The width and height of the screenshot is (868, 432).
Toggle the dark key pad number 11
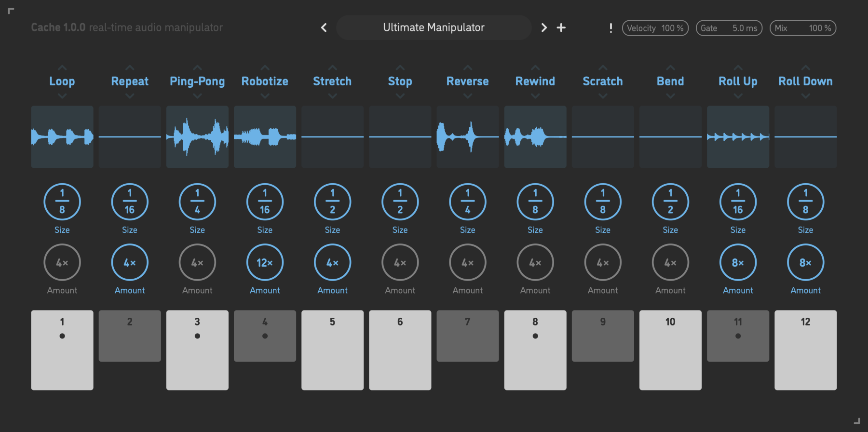738,336
